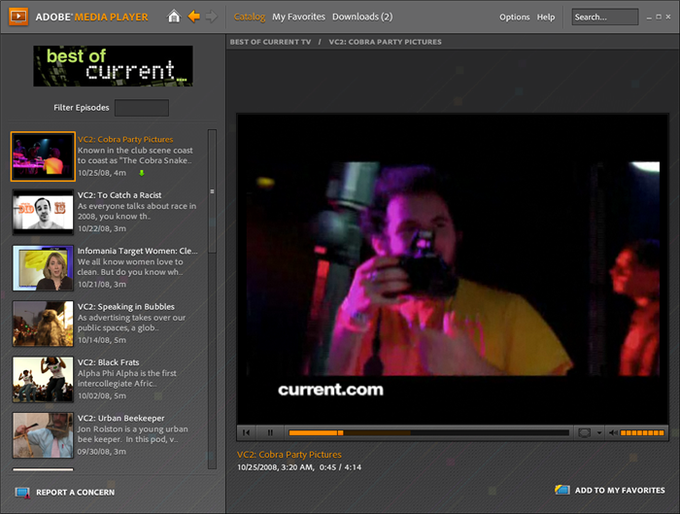Open the view mode dropdown arrow

(599, 433)
